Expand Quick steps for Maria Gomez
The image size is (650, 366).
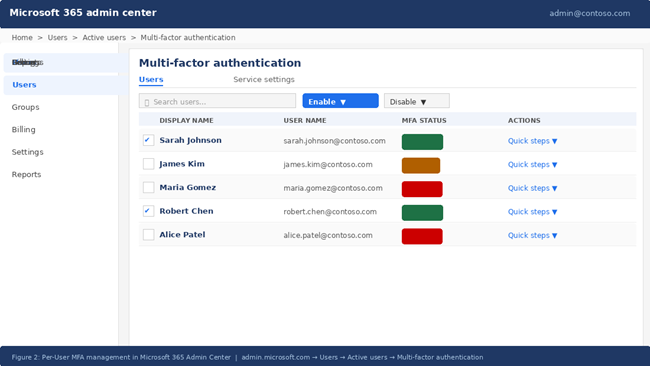[532, 188]
